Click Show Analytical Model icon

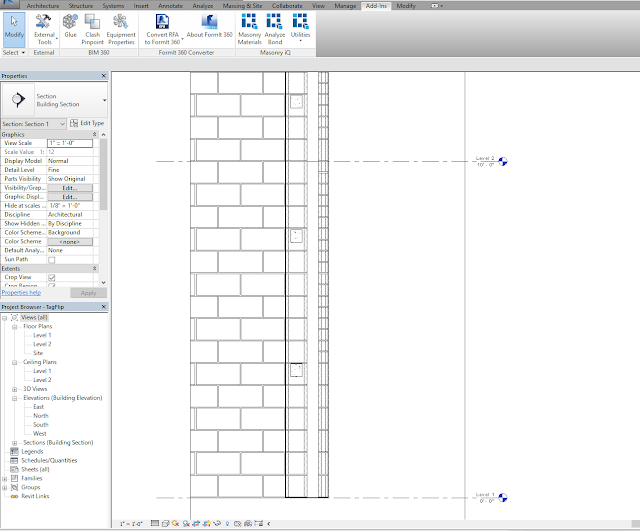pos(248,523)
